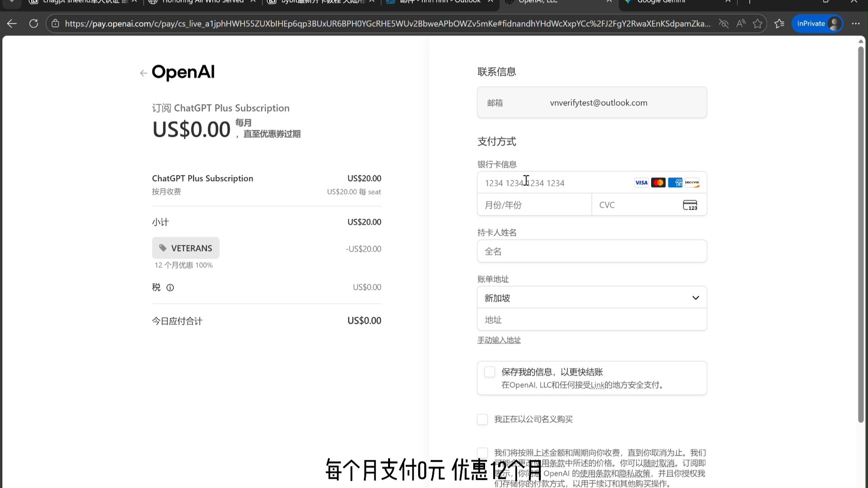Click the Mastercard logo
868x488 pixels.
pos(658,183)
